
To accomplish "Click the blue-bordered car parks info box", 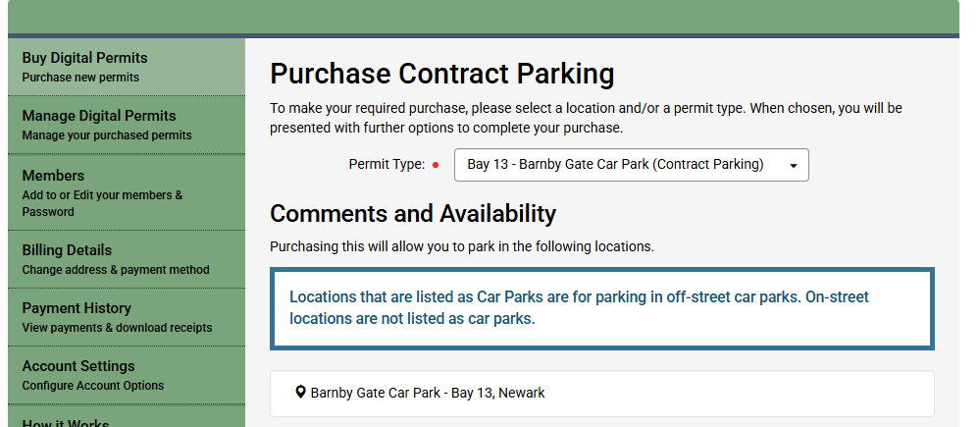I will (x=601, y=307).
